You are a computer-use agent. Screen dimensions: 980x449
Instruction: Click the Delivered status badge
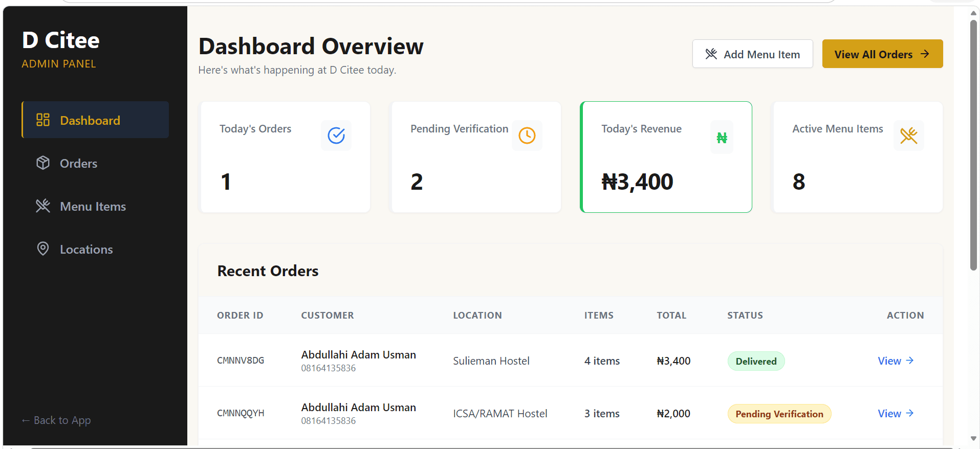point(756,361)
